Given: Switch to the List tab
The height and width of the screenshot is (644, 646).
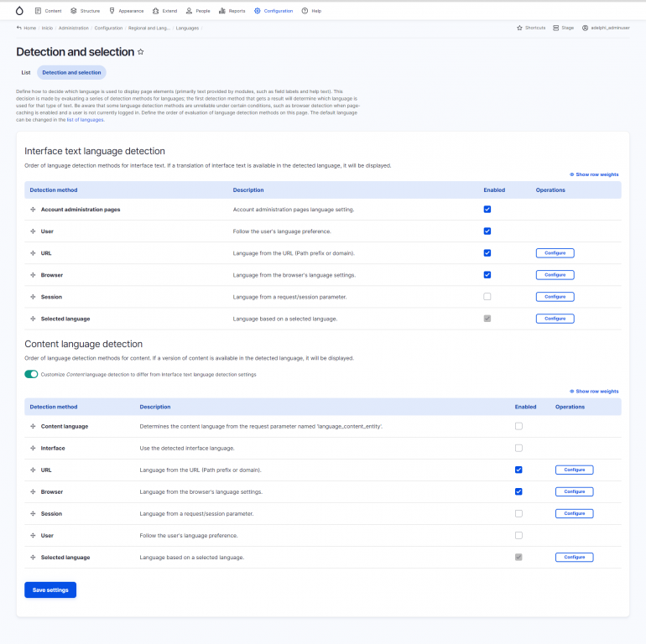Looking at the screenshot, I should click(x=26, y=73).
